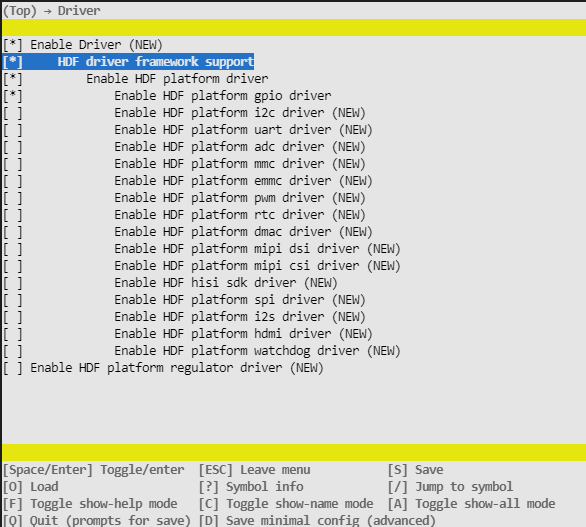Viewport: 586px width, 527px height.
Task: Enable HDF platform uart driver option
Action: pyautogui.click(x=188, y=130)
